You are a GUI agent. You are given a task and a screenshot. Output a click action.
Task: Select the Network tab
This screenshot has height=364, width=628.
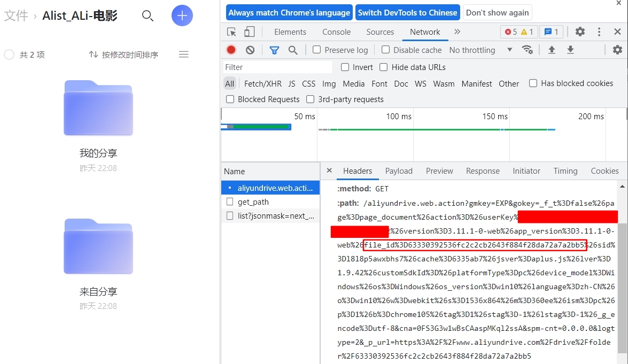[x=424, y=32]
